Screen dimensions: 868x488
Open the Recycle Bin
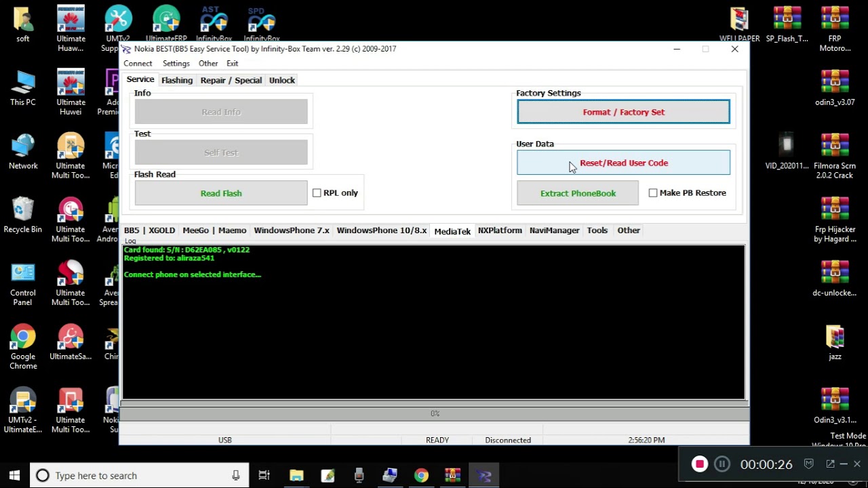coord(23,216)
